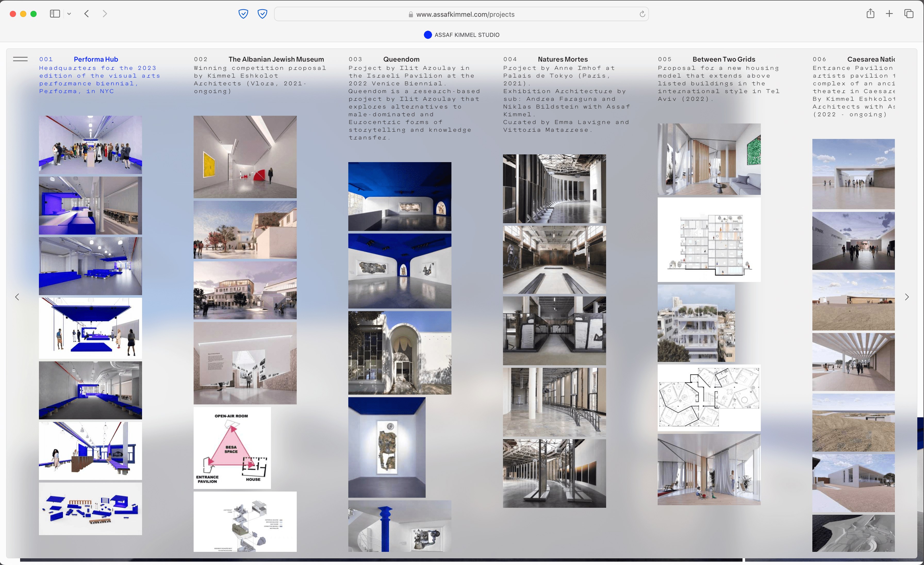Open the Queendom project title
The height and width of the screenshot is (565, 924).
(x=401, y=59)
